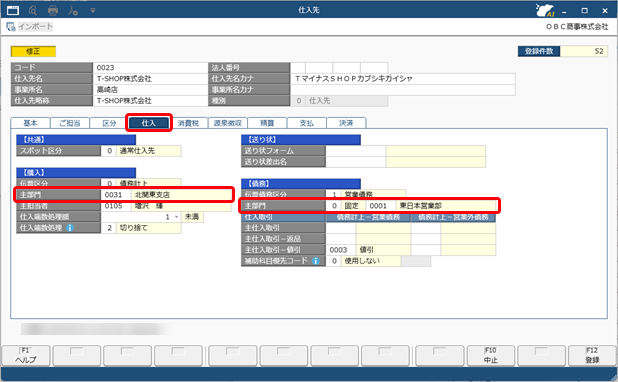Screen dimensions: 618x382
Task: Click the 東日本営業部 department name text
Action: (421, 206)
